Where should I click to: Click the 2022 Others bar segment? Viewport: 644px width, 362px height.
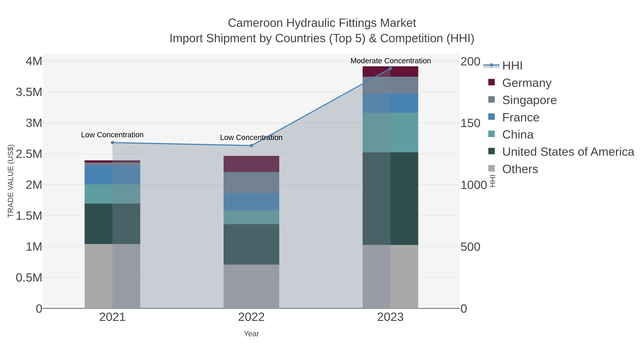[252, 286]
